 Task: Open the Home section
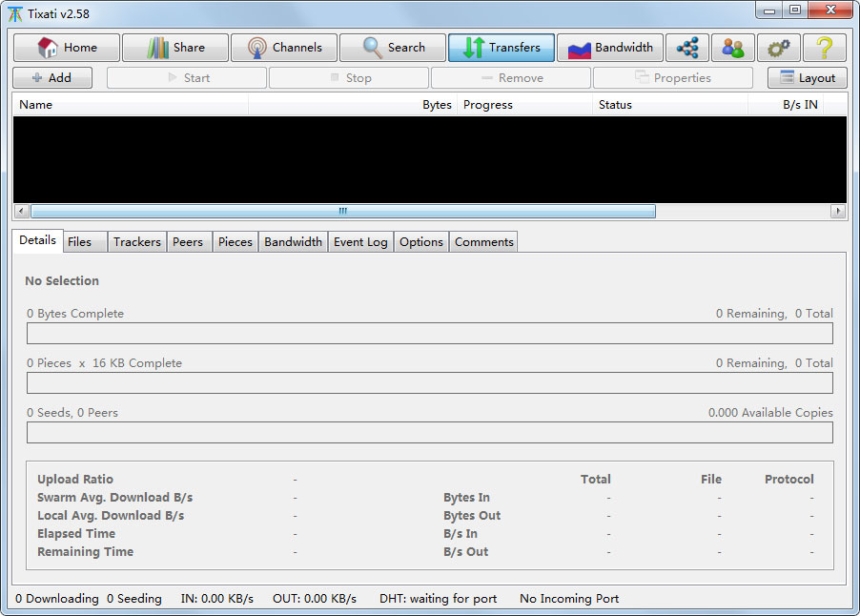click(x=67, y=47)
